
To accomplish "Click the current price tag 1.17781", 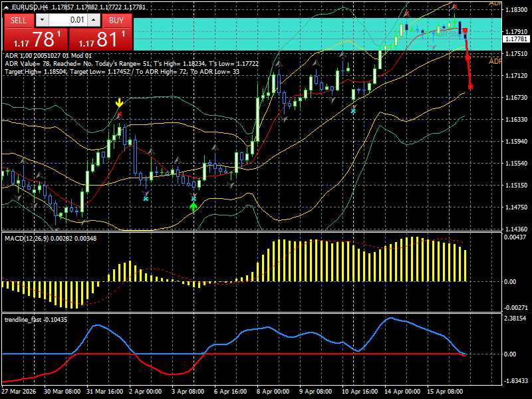I will [516, 39].
